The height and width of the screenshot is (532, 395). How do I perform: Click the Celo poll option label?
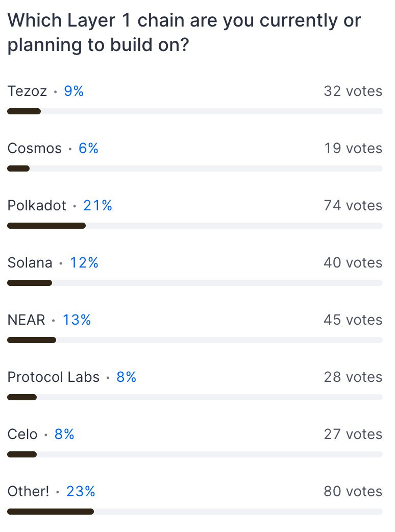[x=22, y=434]
